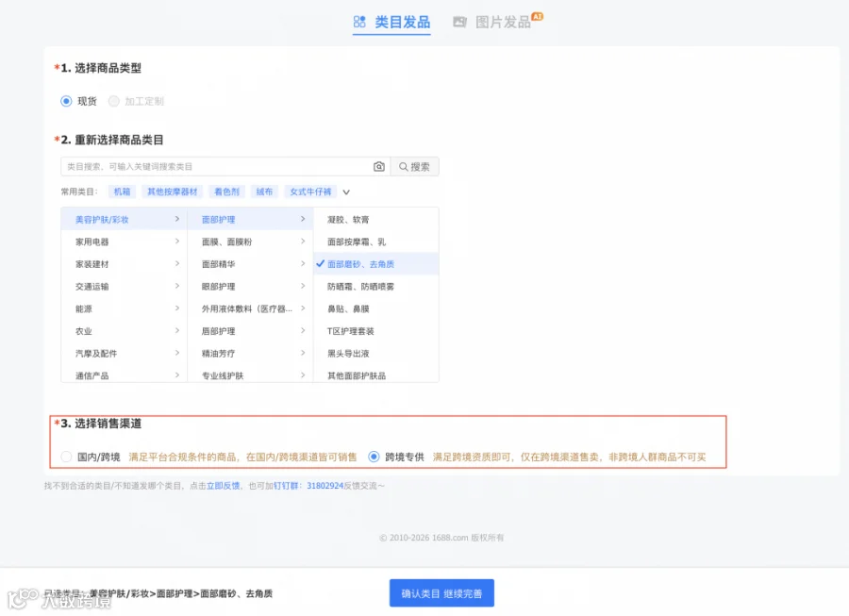Screen dimensions: 849x616
Task: Select 农业 top-level category
Action: [x=124, y=331]
